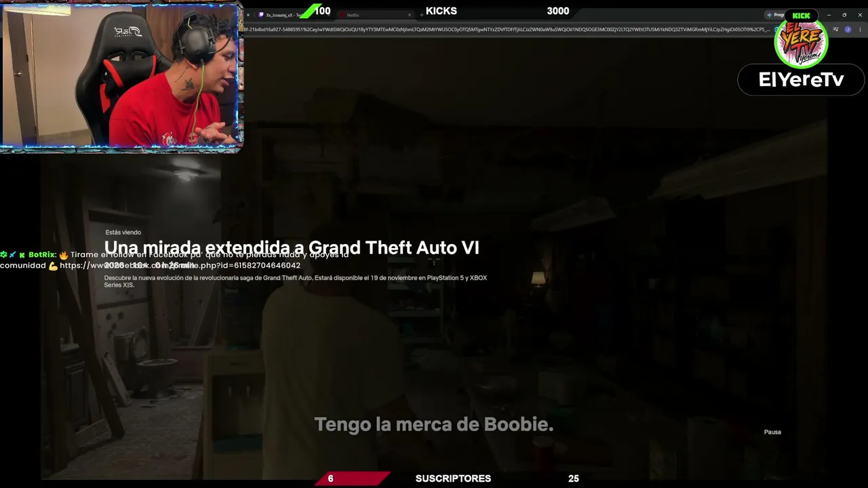
Task: Click the KICKS goal target '3000'
Action: [558, 11]
